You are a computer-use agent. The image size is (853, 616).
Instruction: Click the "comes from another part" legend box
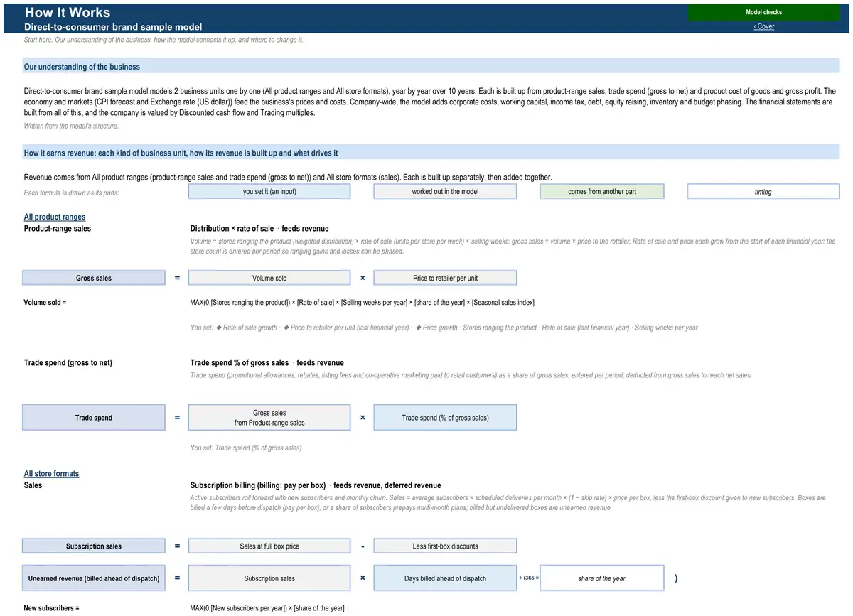[x=602, y=191]
